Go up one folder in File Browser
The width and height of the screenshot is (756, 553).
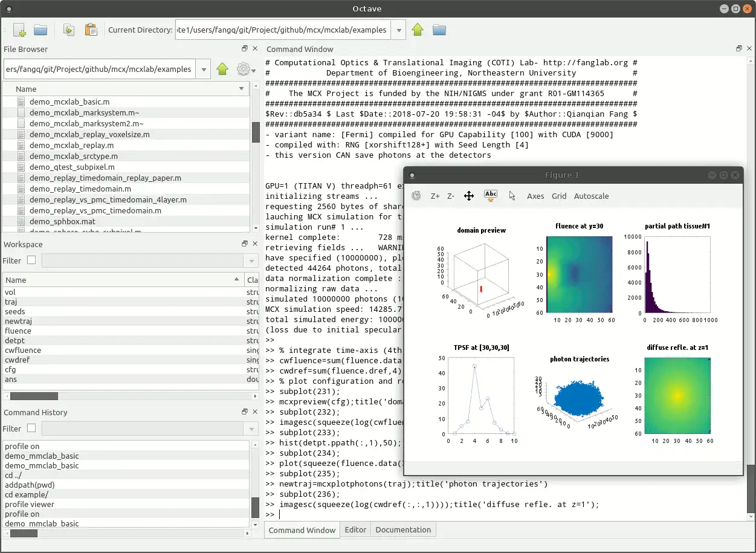(222, 69)
